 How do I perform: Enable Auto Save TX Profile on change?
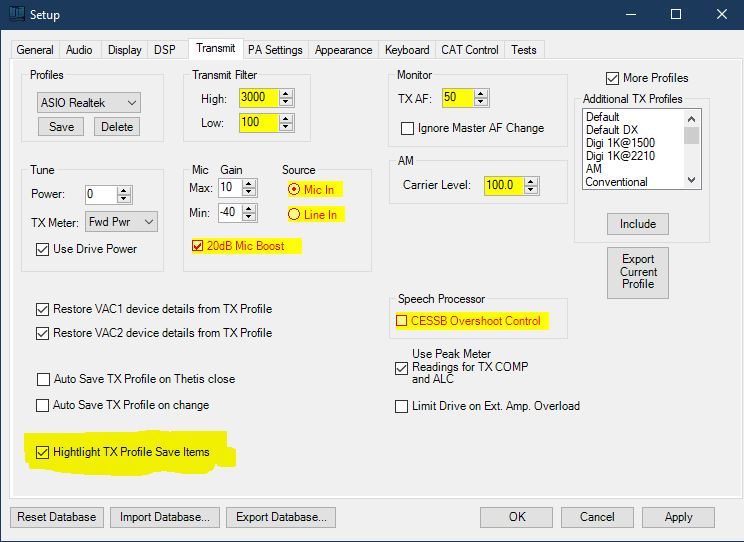43,405
